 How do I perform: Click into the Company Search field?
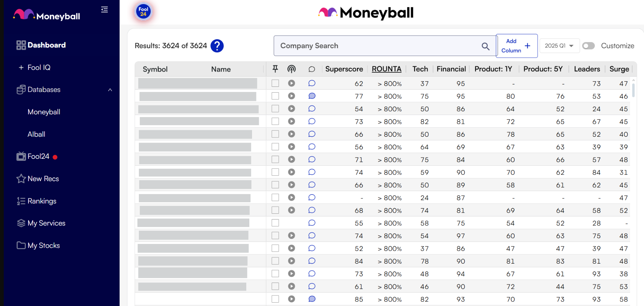click(376, 46)
